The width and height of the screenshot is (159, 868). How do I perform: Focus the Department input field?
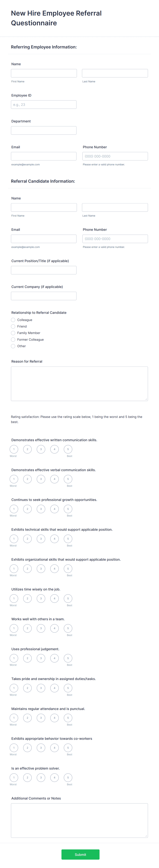point(44,130)
